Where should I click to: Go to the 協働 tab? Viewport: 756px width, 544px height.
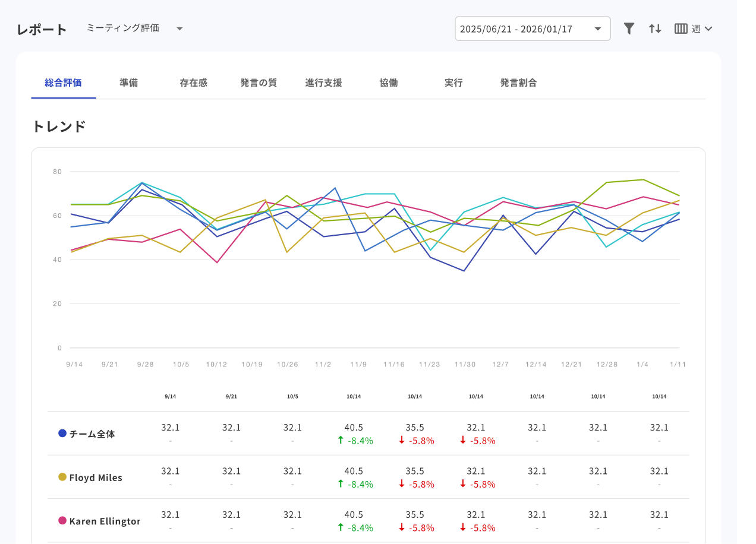(388, 83)
